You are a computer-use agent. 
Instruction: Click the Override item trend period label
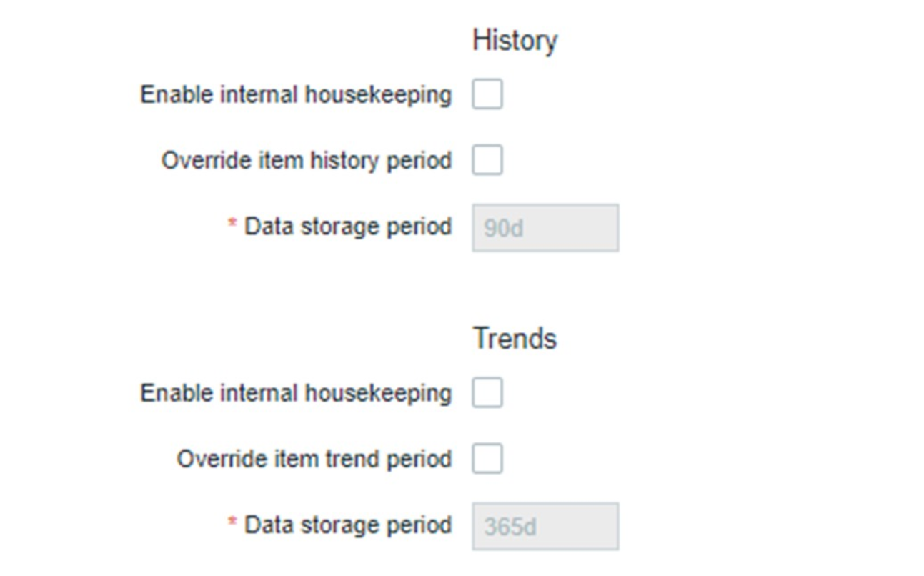314,459
